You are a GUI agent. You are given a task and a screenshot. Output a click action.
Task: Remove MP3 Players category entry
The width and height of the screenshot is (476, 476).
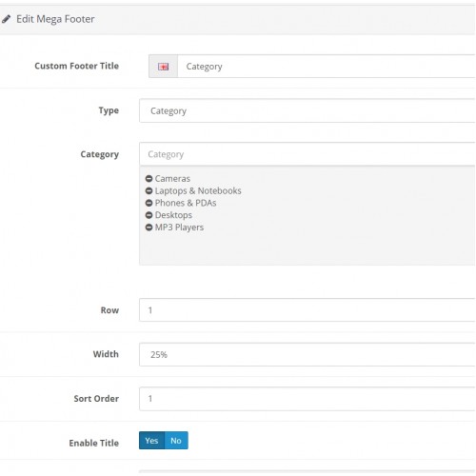[x=149, y=228]
